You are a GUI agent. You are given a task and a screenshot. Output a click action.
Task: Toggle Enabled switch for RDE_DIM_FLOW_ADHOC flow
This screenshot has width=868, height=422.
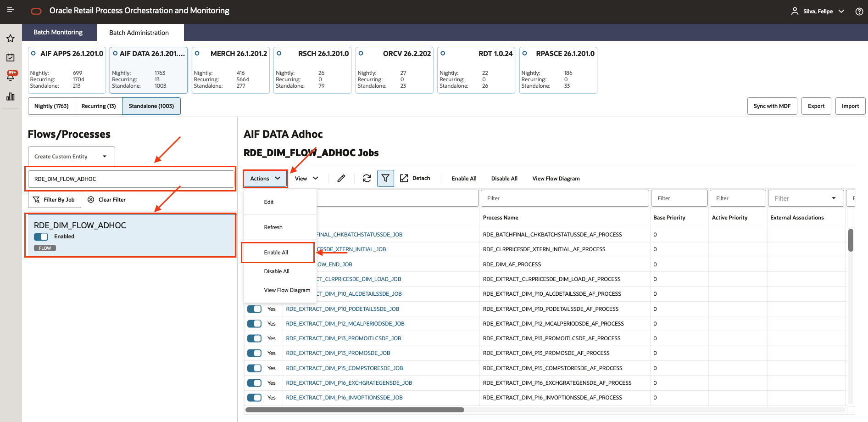[41, 237]
